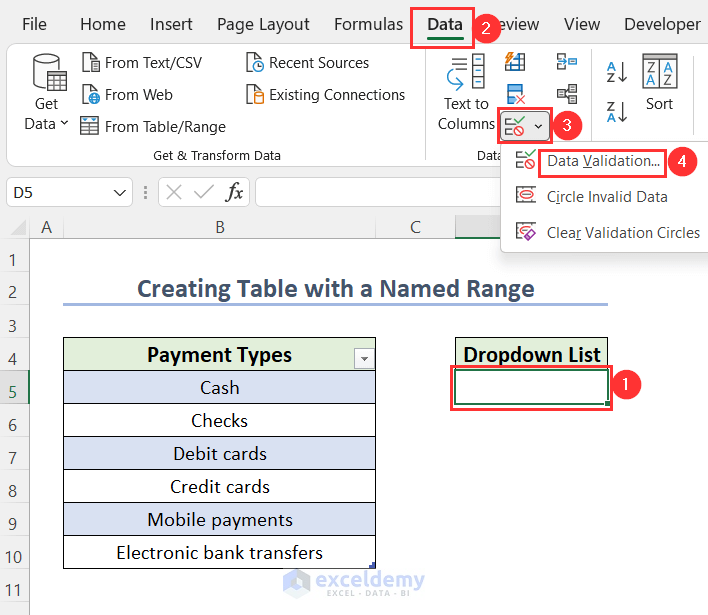The width and height of the screenshot is (708, 615).
Task: Click the Name Box showing D5
Action: tap(59, 193)
